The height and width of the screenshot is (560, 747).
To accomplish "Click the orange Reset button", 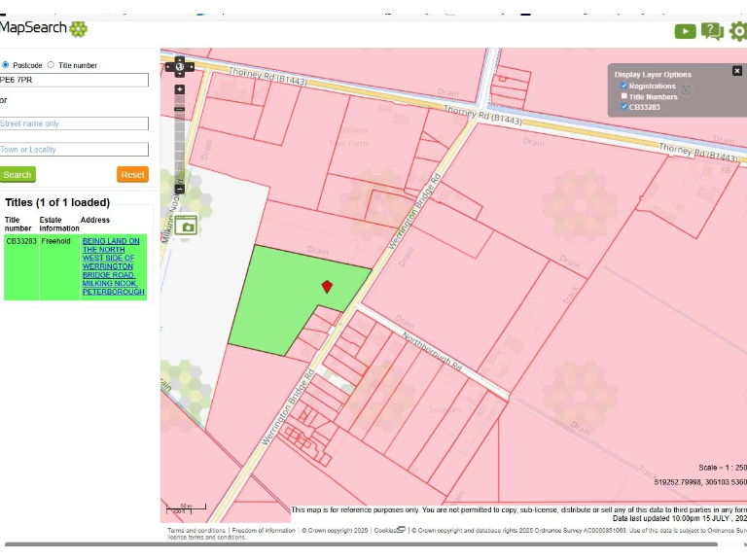I will pos(132,175).
